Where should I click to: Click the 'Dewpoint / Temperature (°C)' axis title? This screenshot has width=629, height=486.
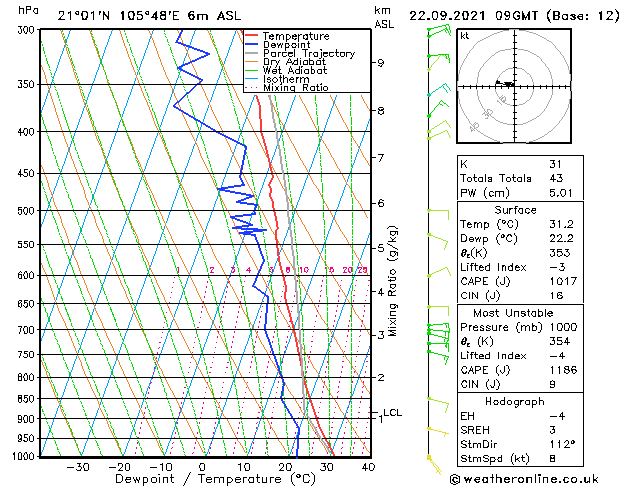click(x=215, y=479)
